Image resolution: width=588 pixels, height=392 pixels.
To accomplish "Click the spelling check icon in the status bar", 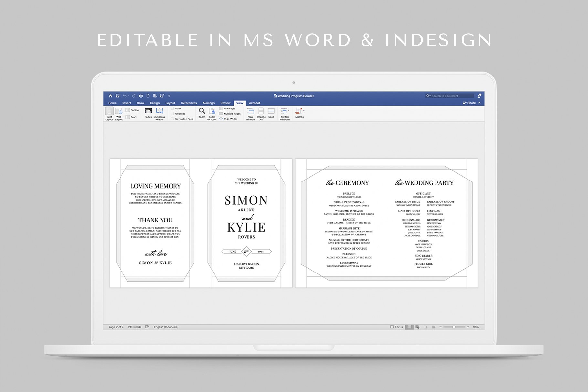I will pos(147,327).
